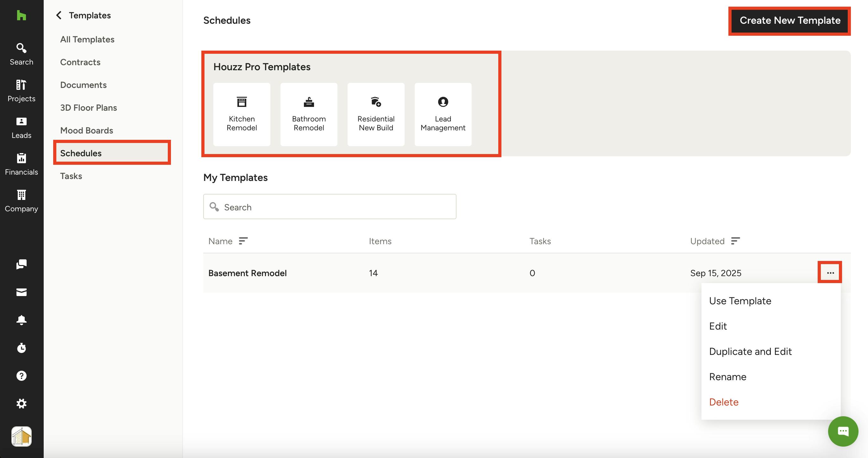Click the My Templates search field
This screenshot has width=868, height=458.
point(330,207)
